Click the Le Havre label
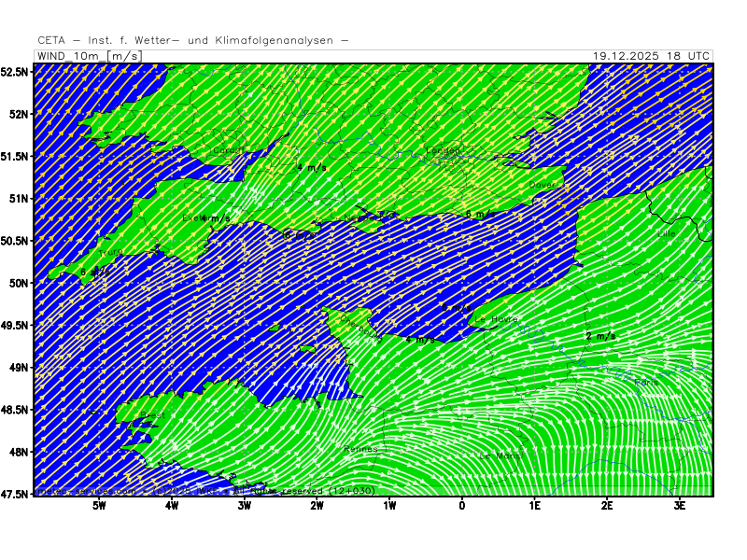Viewport: 747px width, 560px height. pyautogui.click(x=497, y=320)
